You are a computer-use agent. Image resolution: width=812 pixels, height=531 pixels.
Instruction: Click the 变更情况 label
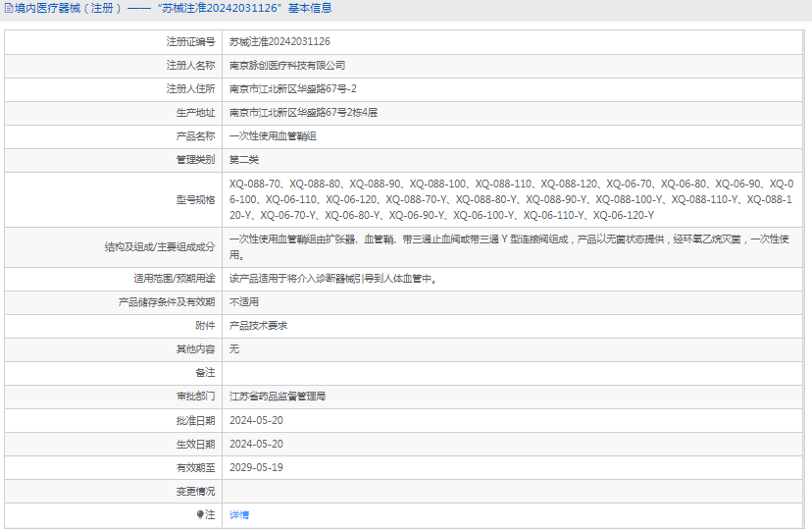point(195,491)
